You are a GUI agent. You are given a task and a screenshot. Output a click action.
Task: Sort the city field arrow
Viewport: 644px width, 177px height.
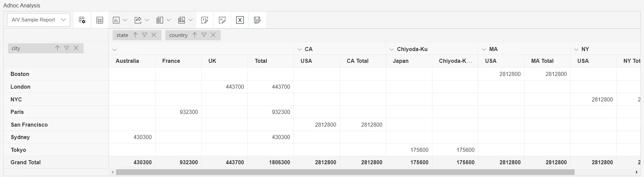click(x=57, y=48)
